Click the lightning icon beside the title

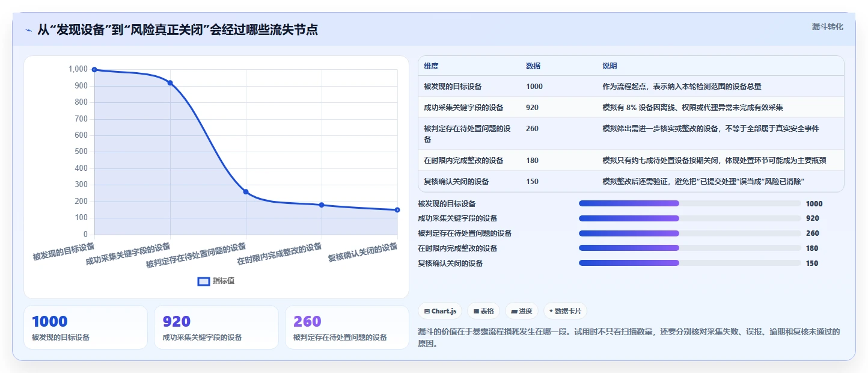(28, 29)
